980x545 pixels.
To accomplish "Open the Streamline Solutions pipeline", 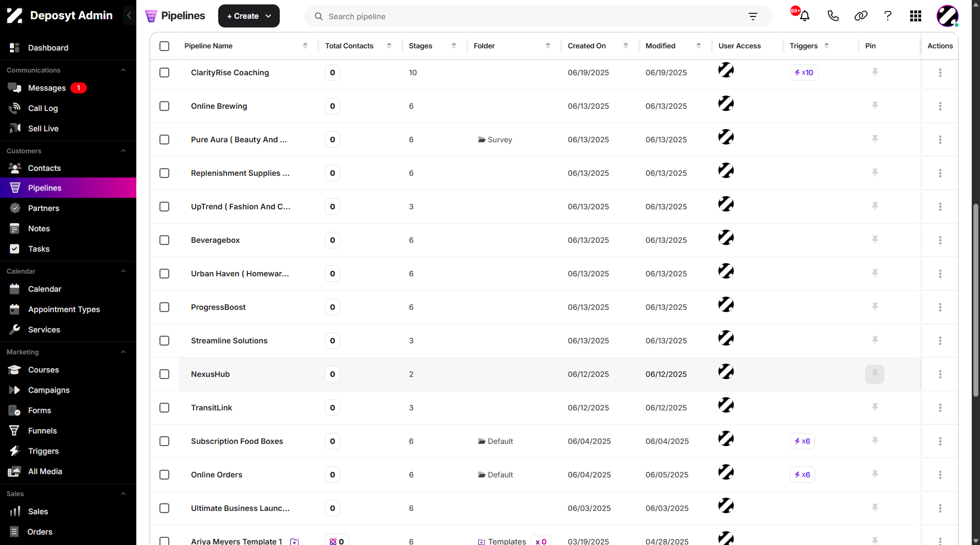I will pos(229,341).
